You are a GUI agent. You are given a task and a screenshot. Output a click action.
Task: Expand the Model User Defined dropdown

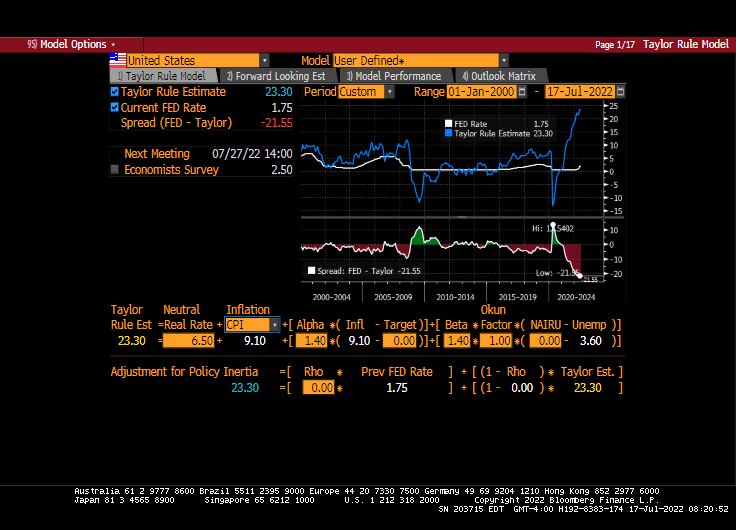[503, 60]
